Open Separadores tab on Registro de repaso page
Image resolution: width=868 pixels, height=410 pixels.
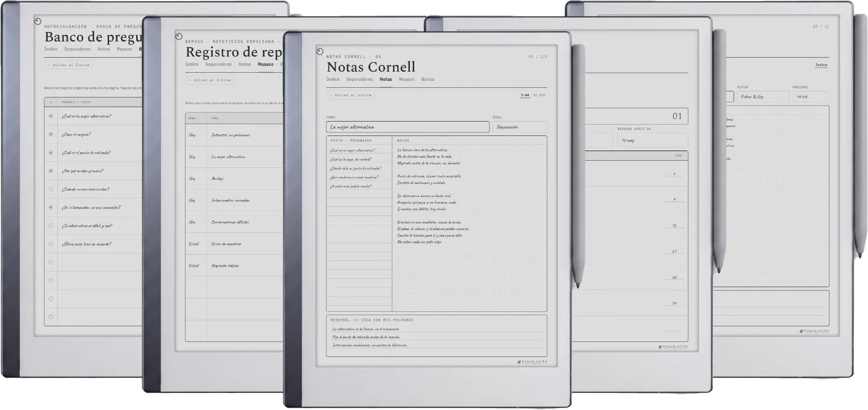(219, 64)
